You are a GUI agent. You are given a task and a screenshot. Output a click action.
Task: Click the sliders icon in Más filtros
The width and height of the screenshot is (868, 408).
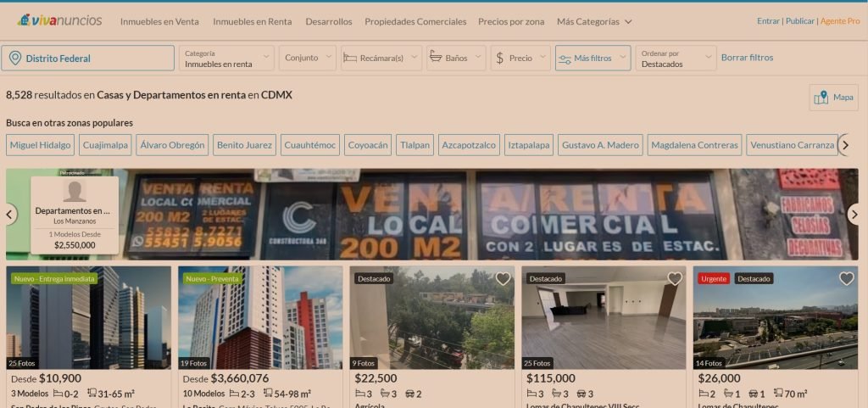coord(565,59)
